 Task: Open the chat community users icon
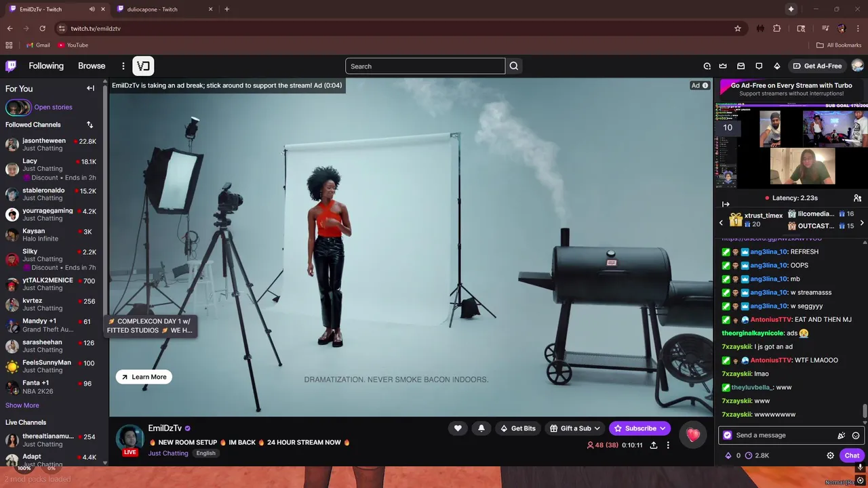[x=857, y=198]
